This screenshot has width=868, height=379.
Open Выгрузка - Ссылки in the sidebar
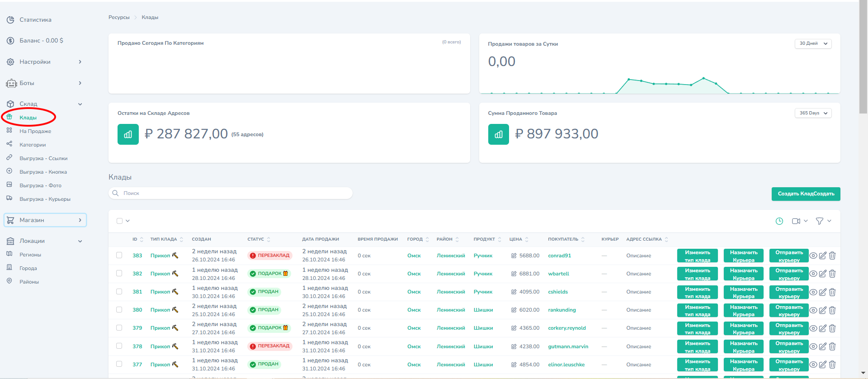pos(43,158)
